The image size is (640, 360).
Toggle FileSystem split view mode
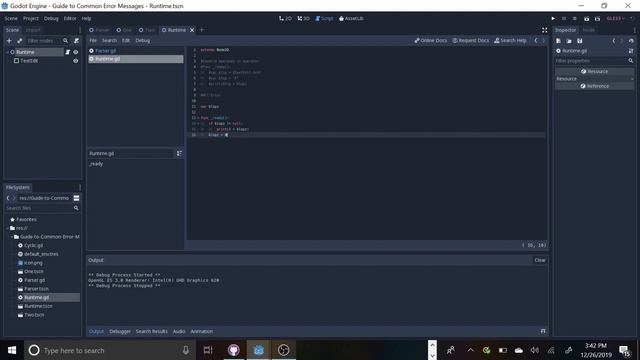point(76,198)
